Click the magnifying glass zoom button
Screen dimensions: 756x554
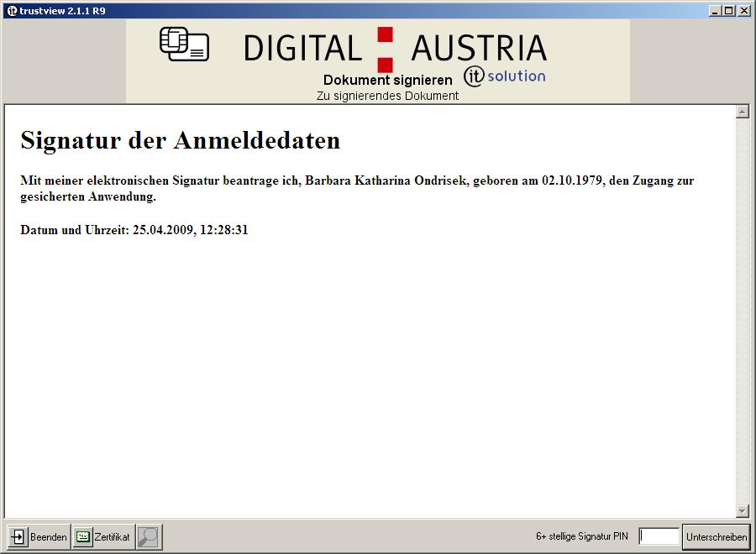(149, 536)
